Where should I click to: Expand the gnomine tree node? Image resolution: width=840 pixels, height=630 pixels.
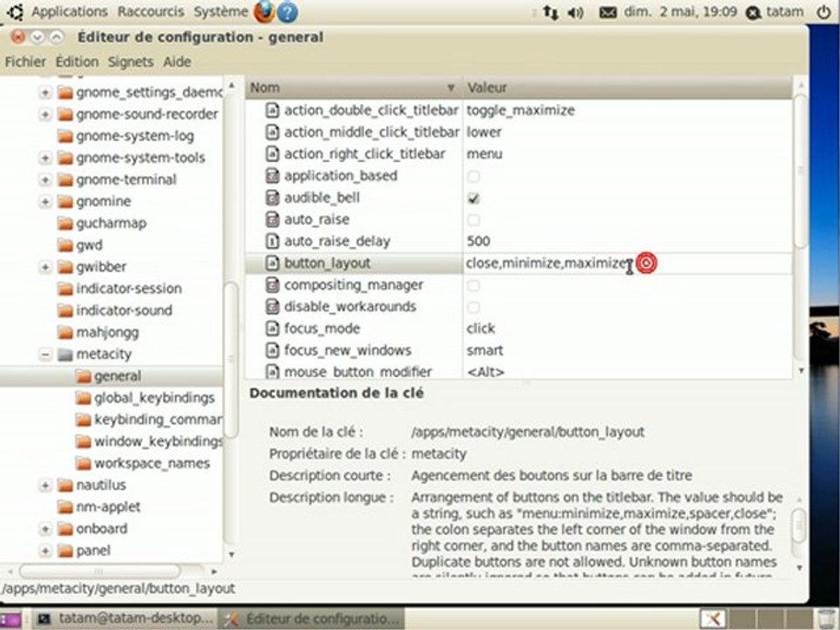pos(45,201)
